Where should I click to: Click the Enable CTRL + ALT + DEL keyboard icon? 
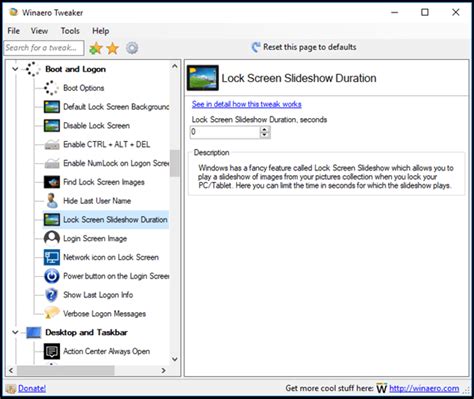click(x=52, y=145)
